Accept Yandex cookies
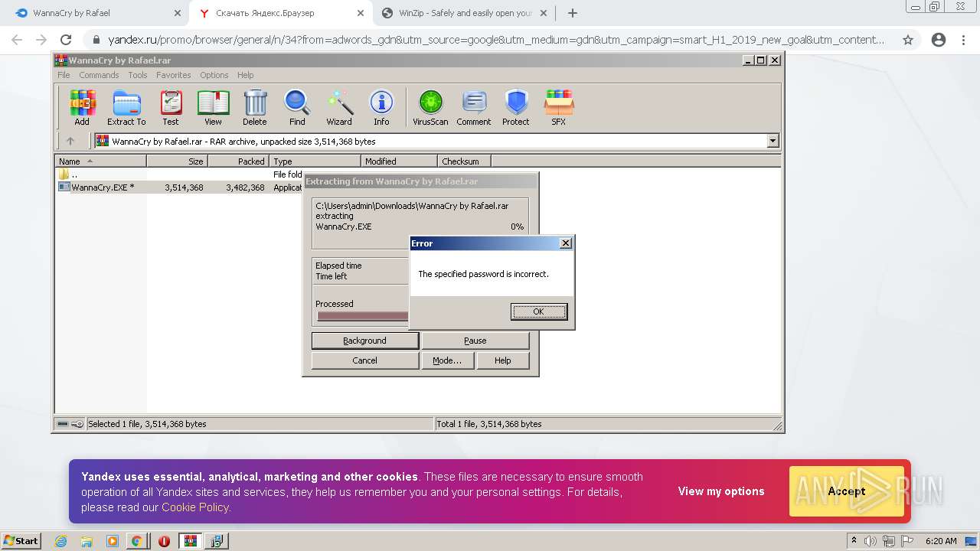Screen dimensions: 980x551 (847, 491)
